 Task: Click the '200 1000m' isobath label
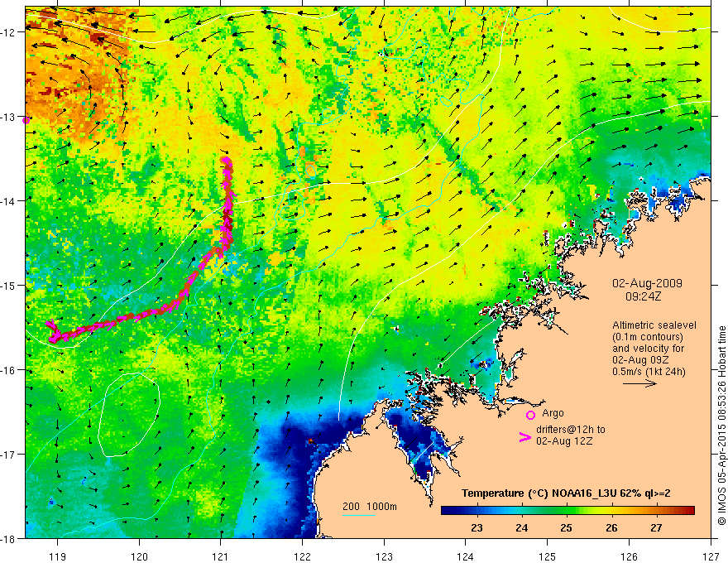point(370,507)
